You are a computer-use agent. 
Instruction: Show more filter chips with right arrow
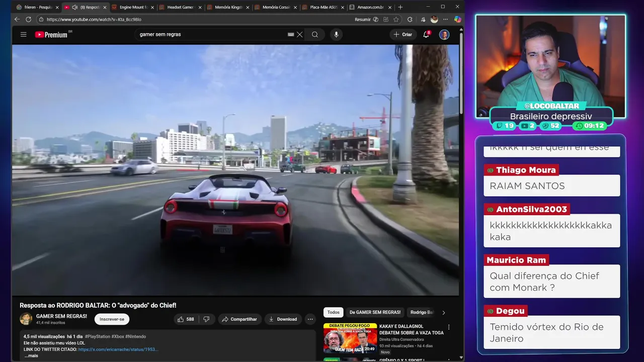point(443,312)
